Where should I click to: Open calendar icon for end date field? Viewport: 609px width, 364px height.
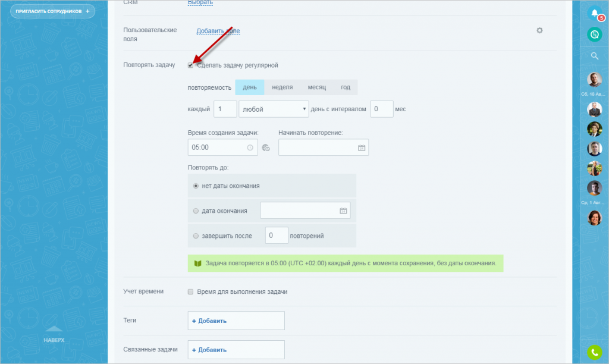tap(343, 211)
